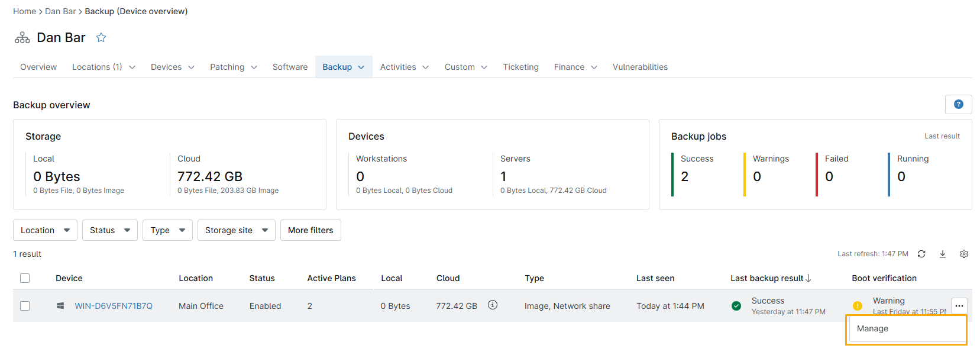Open the Status filter dropdown
980x358 pixels.
coord(109,230)
